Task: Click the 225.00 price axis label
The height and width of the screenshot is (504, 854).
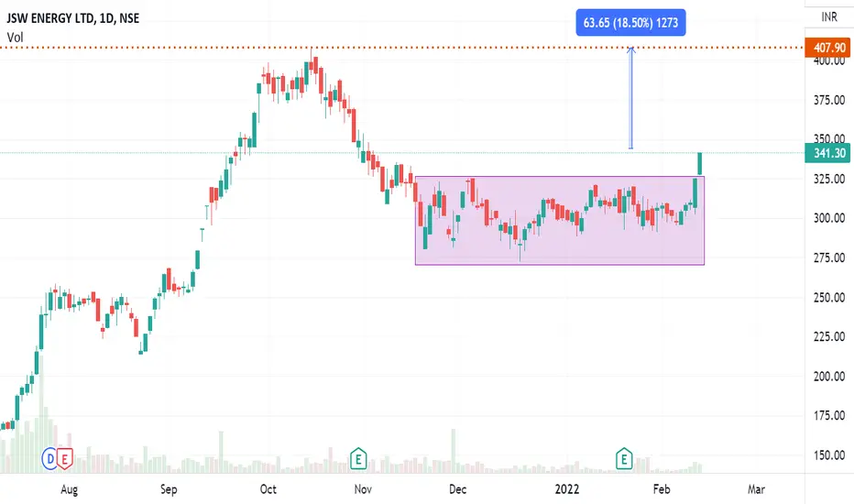Action: [829, 336]
